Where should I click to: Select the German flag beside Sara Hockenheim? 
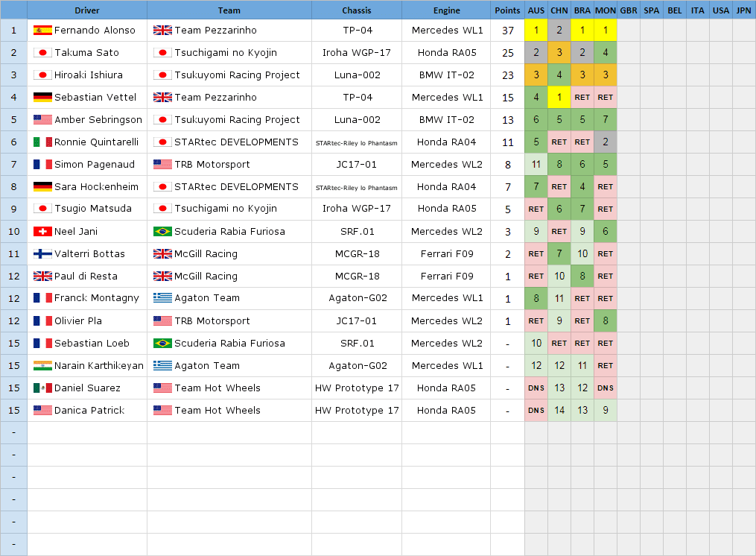click(x=42, y=187)
